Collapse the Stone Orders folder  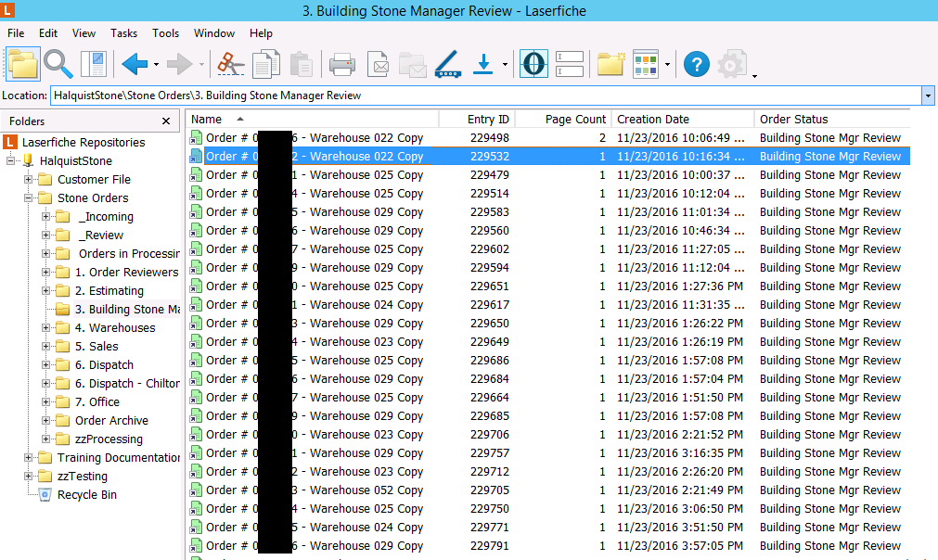(x=28, y=197)
